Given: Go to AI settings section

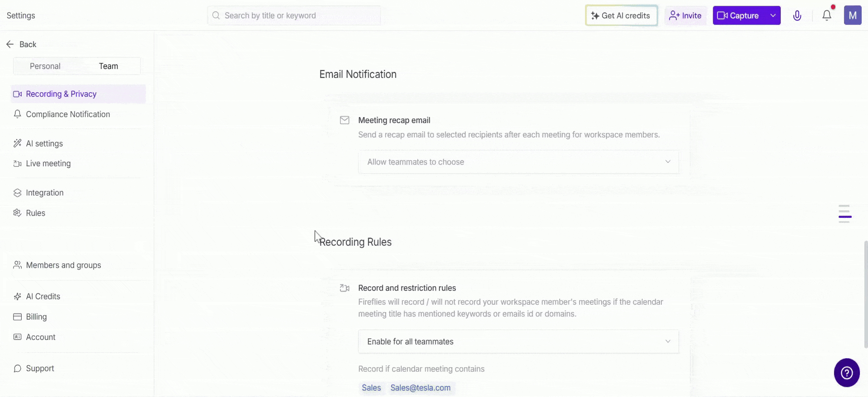Looking at the screenshot, I should tap(44, 143).
